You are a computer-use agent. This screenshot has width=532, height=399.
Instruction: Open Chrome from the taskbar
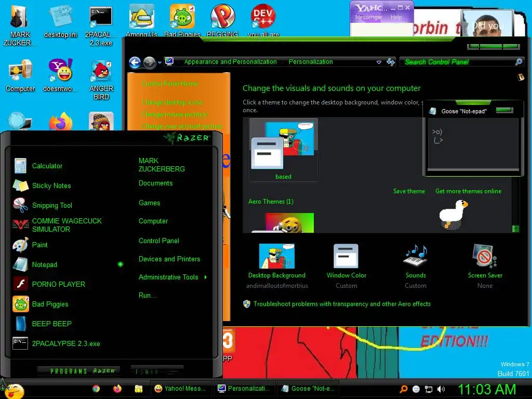[x=96, y=389]
